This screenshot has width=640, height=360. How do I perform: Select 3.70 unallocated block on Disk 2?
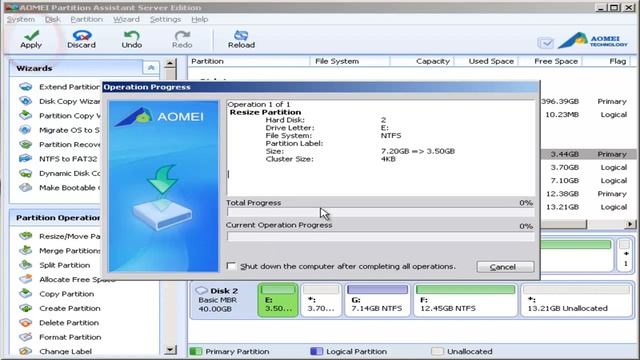pos(321,300)
